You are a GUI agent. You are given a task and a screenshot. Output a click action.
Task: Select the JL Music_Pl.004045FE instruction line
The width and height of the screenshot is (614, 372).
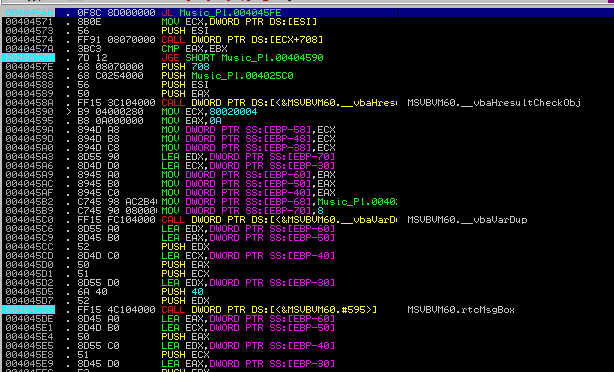(221, 13)
